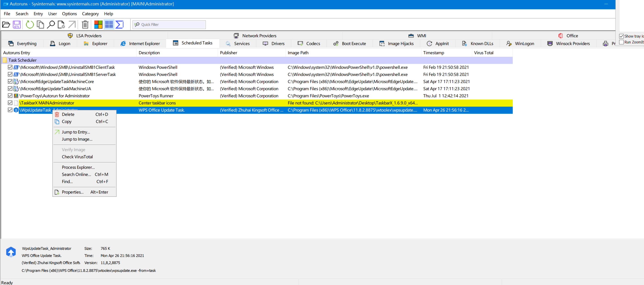
Task: Select Process Explorer in context menu
Action: click(84, 168)
